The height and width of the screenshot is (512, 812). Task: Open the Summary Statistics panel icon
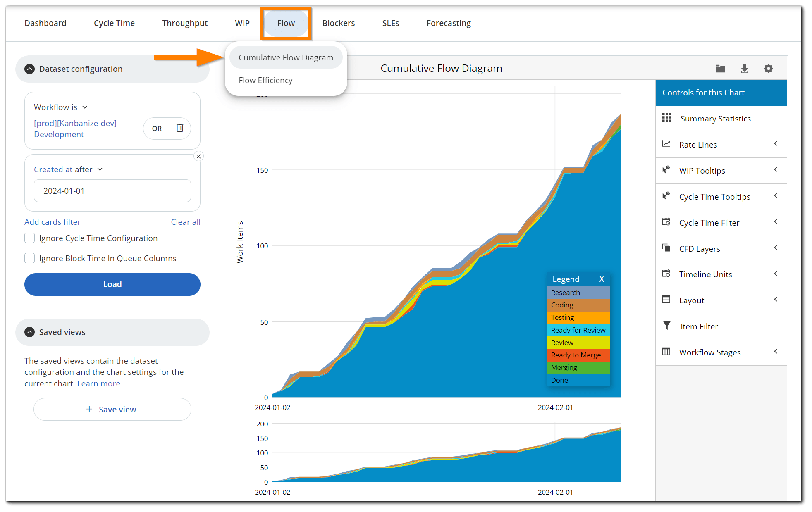pos(666,119)
